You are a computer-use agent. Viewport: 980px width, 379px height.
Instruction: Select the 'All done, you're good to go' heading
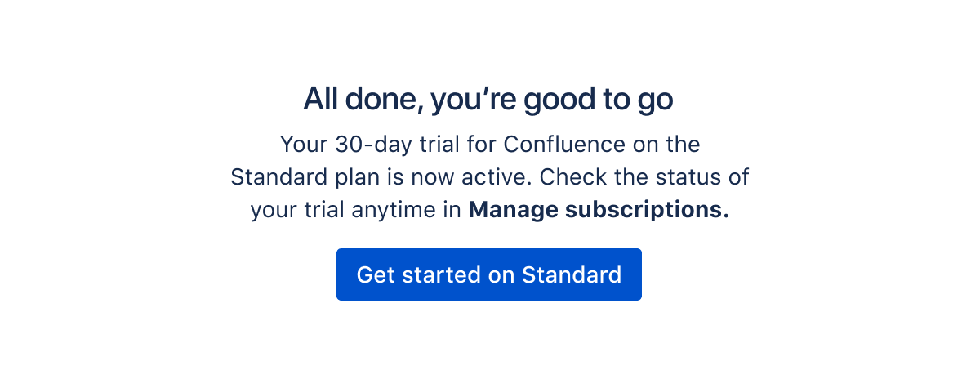(x=488, y=99)
